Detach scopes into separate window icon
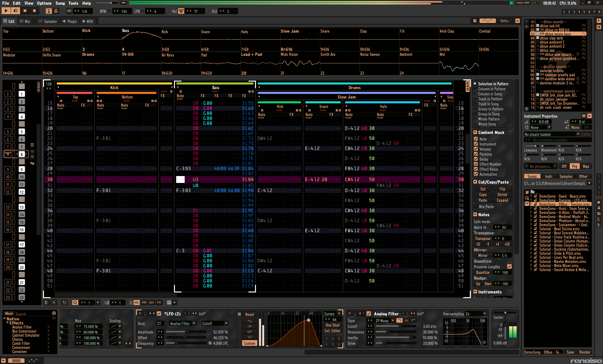This screenshot has width=603, height=364. [475, 21]
